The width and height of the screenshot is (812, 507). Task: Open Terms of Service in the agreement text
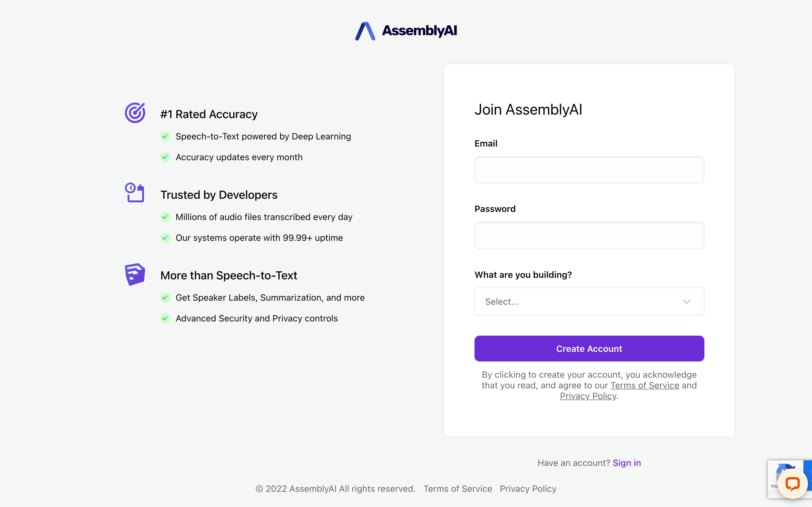(x=644, y=385)
